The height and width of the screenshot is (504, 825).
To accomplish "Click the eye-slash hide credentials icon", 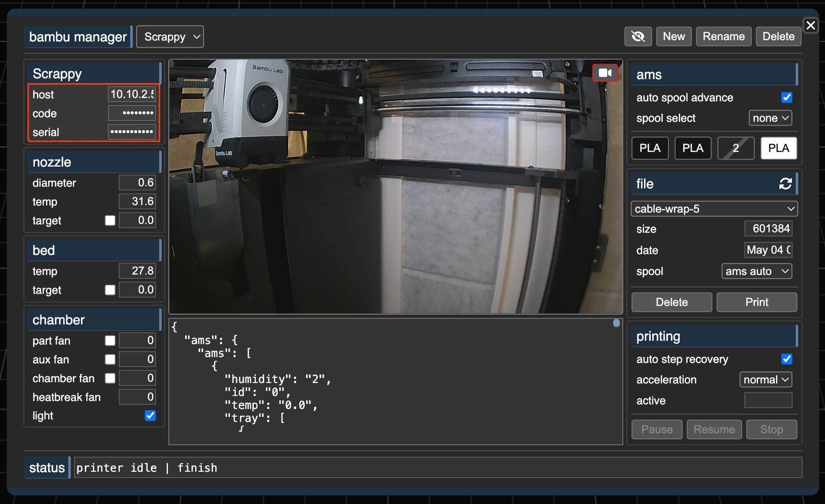I will [638, 37].
